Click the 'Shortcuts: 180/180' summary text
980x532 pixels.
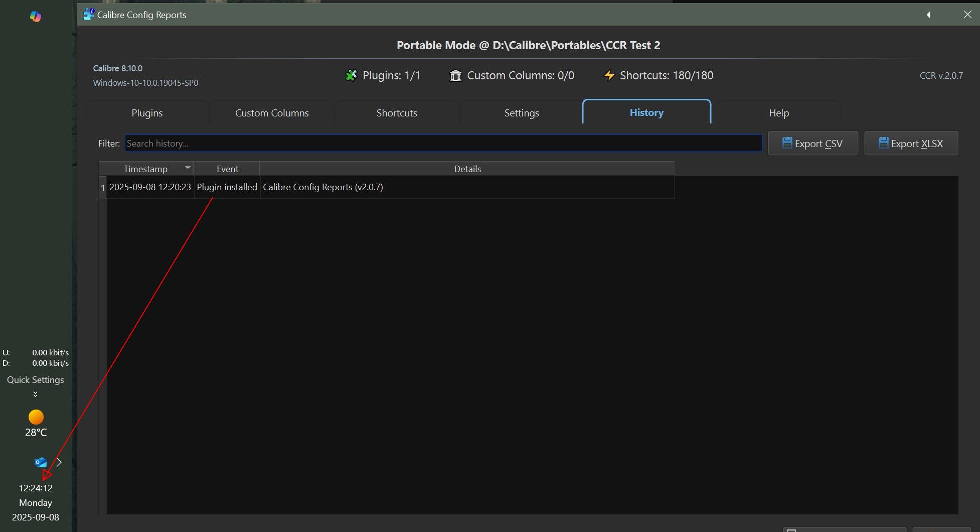point(667,75)
